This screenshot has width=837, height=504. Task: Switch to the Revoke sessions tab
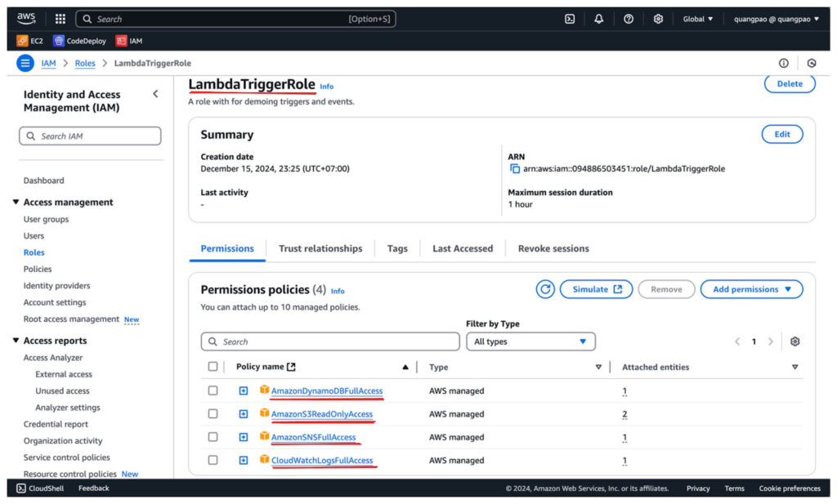pyautogui.click(x=553, y=248)
